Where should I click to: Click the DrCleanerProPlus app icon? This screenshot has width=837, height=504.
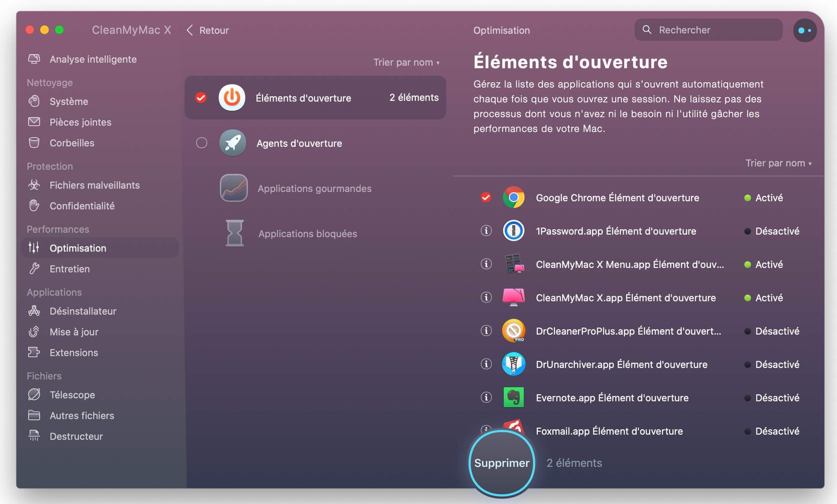coord(514,331)
